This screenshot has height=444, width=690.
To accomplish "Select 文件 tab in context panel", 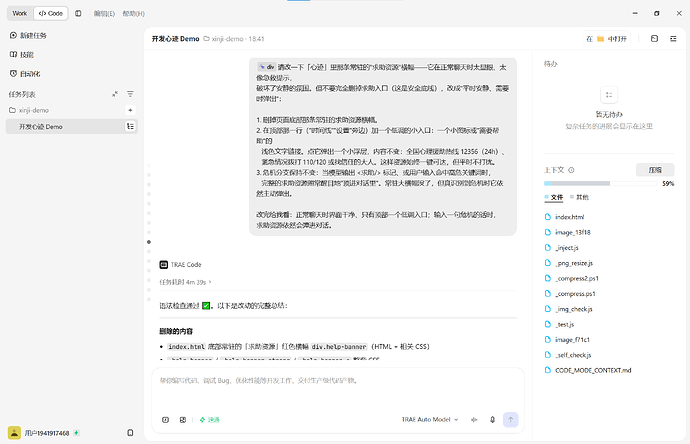I will click(554, 197).
